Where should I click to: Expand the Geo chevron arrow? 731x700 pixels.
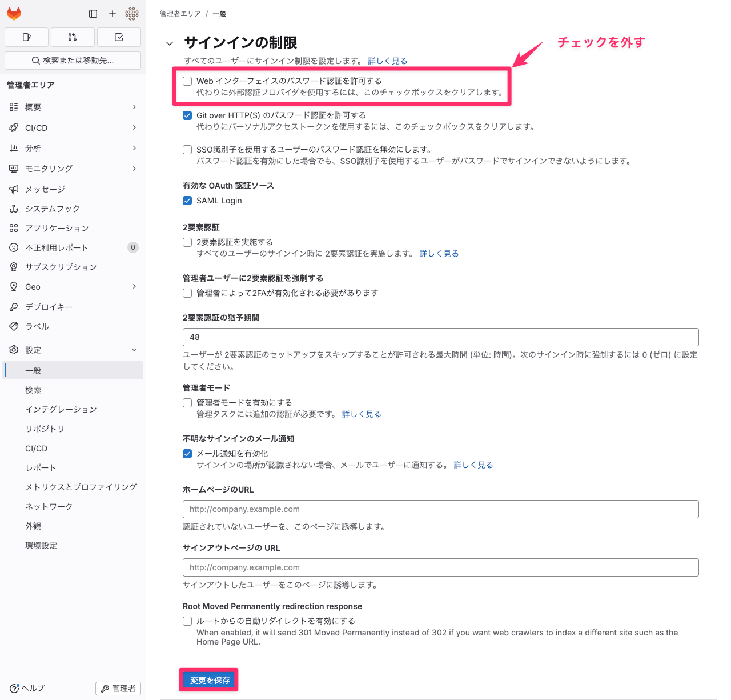click(x=134, y=286)
